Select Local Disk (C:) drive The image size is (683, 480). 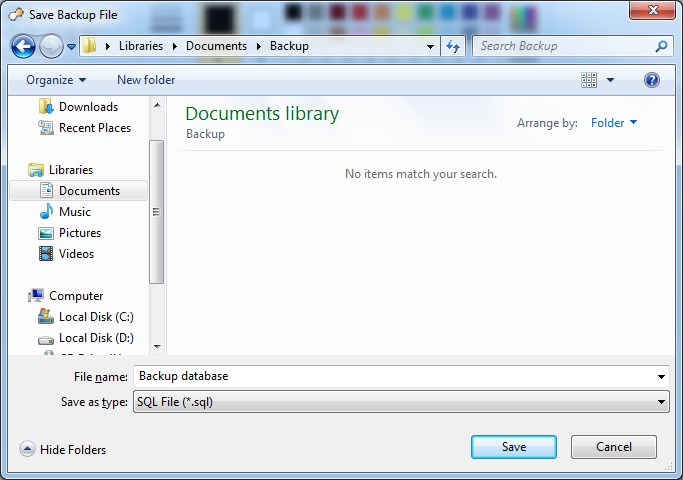(95, 317)
